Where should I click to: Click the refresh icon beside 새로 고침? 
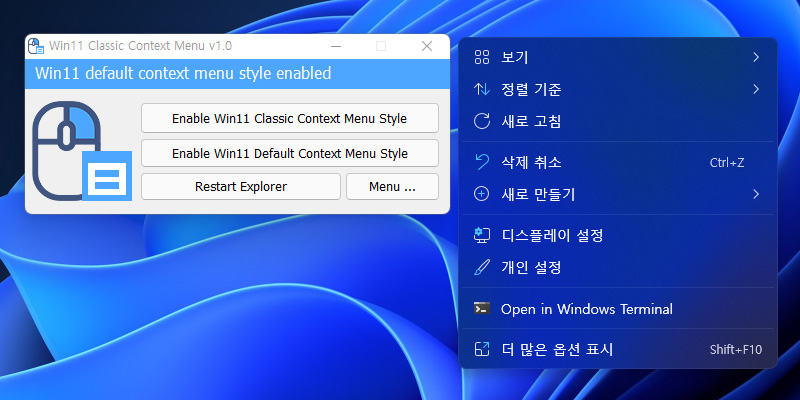point(482,121)
